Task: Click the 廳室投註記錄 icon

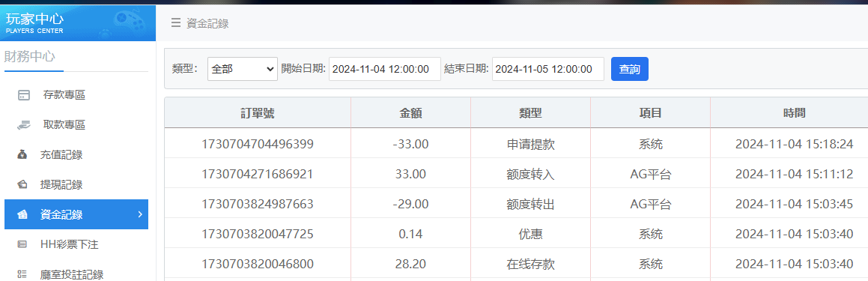Action: coord(22,274)
